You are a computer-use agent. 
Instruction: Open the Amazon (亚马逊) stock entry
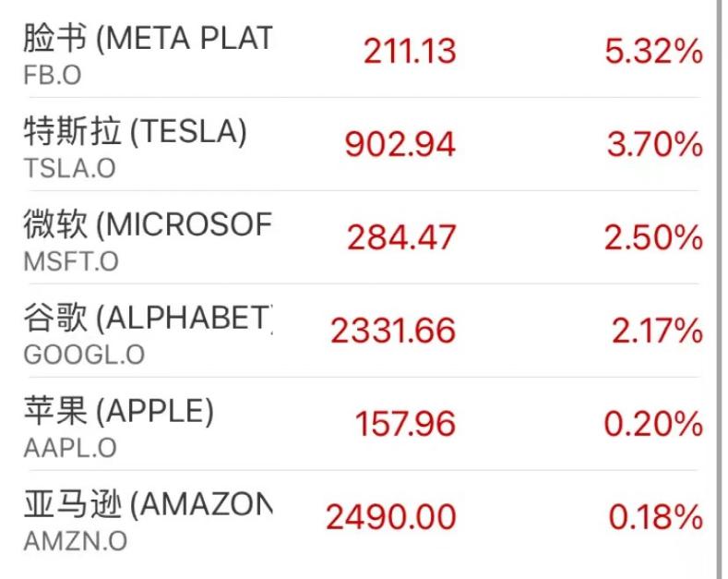(x=148, y=505)
